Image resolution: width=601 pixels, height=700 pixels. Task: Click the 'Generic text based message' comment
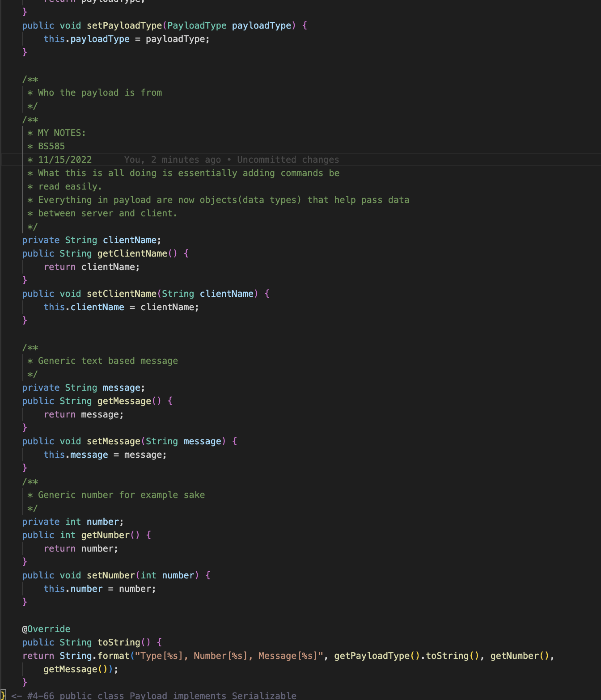coord(108,361)
